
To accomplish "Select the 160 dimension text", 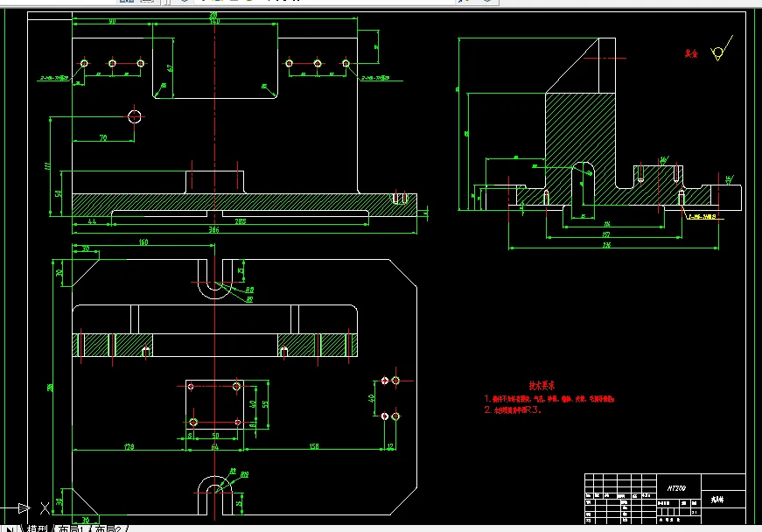I will click(143, 242).
